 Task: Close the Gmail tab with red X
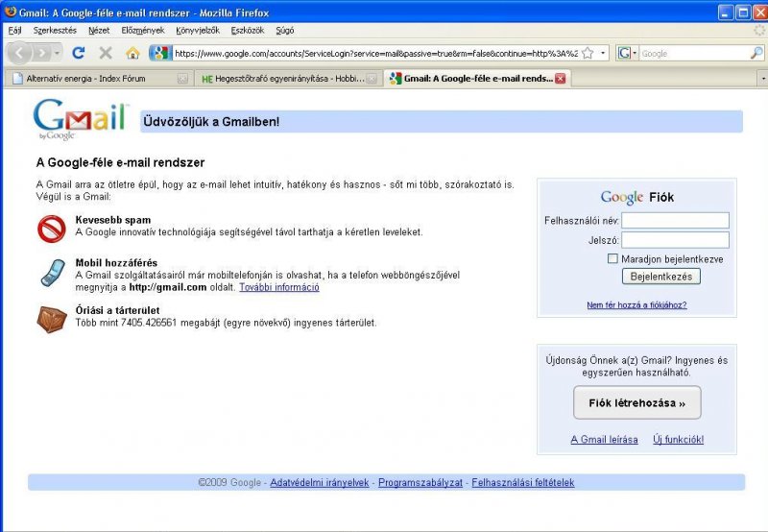(561, 79)
